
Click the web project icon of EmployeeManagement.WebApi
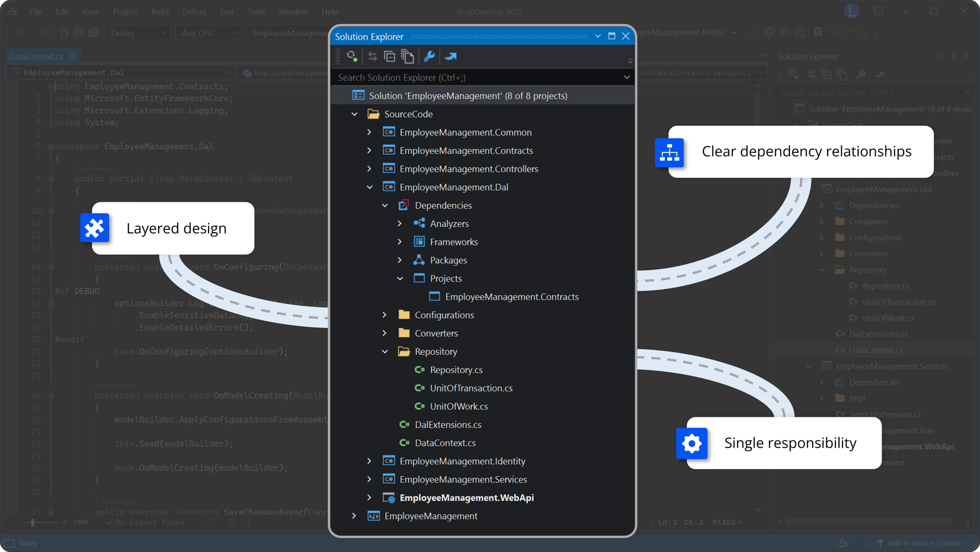pyautogui.click(x=389, y=498)
